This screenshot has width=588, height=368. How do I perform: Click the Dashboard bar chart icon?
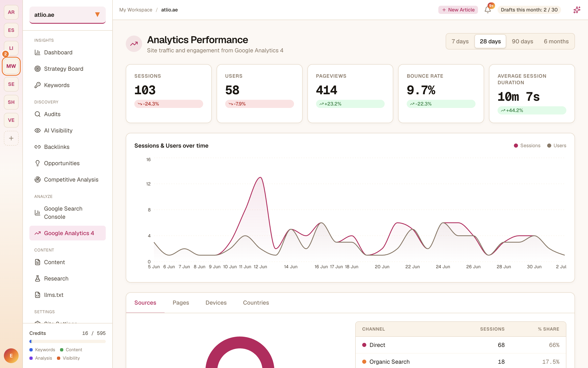click(x=37, y=52)
